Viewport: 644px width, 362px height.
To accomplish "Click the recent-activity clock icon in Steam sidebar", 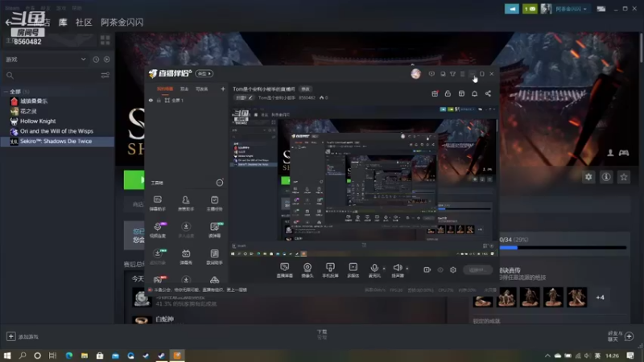I will [x=96, y=60].
